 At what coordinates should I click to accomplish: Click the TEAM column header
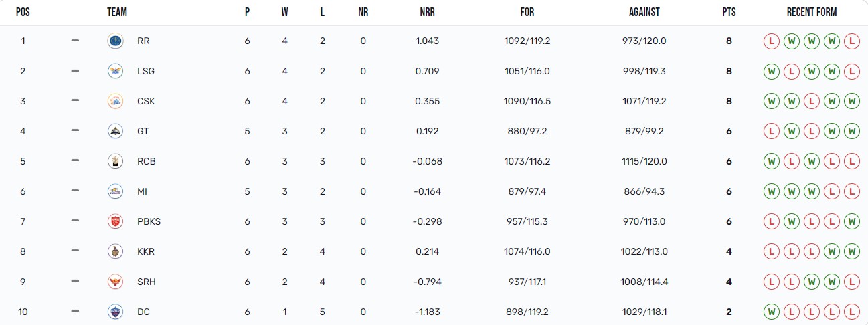click(117, 12)
